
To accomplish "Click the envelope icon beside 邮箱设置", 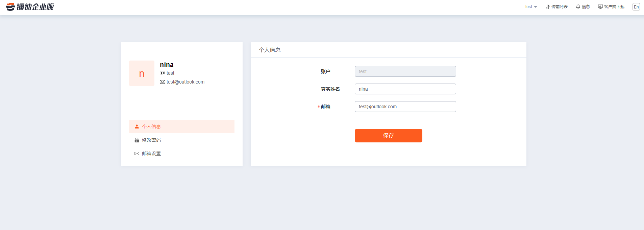I will tap(137, 154).
